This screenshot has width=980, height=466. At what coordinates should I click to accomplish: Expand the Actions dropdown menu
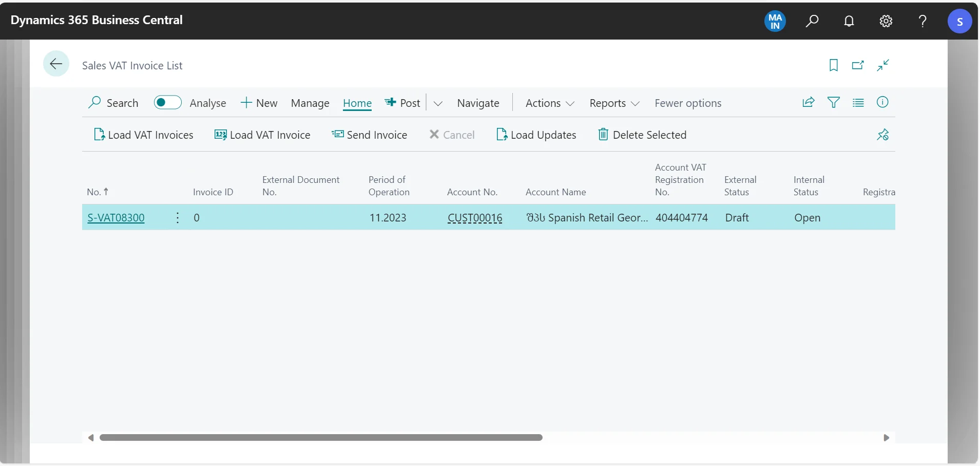click(x=549, y=103)
